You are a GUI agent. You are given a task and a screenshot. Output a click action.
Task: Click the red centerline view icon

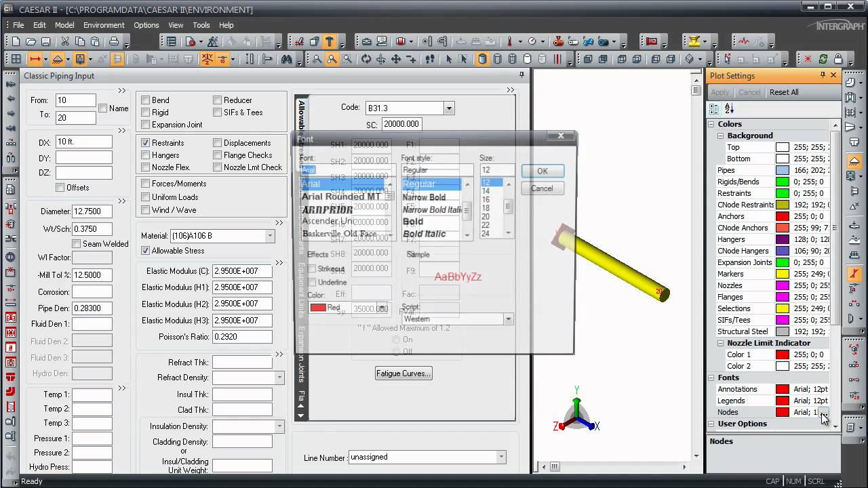[557, 59]
